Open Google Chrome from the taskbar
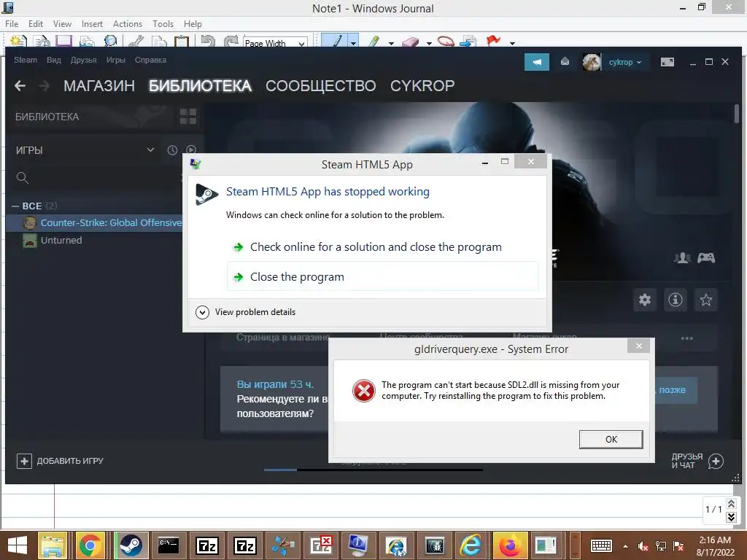747x560 pixels. (x=90, y=545)
